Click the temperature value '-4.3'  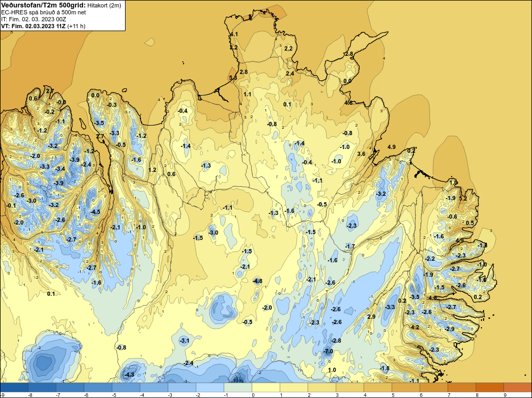[x=129, y=375]
